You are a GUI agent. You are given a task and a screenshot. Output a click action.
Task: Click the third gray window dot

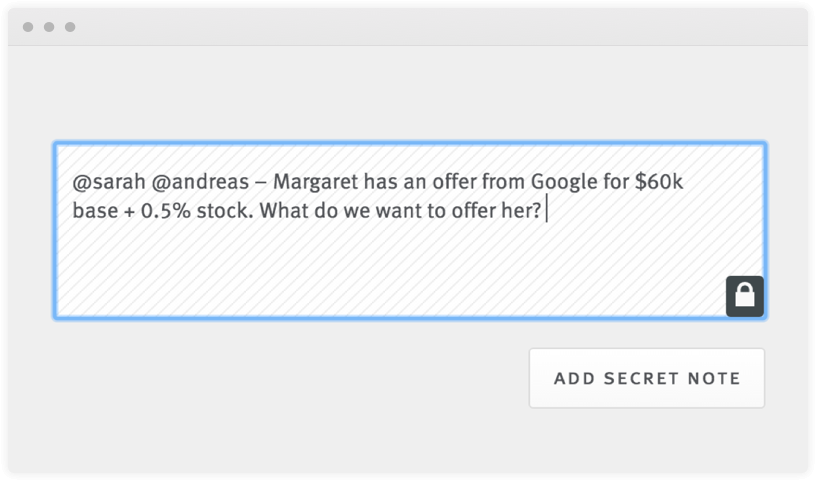click(x=70, y=27)
